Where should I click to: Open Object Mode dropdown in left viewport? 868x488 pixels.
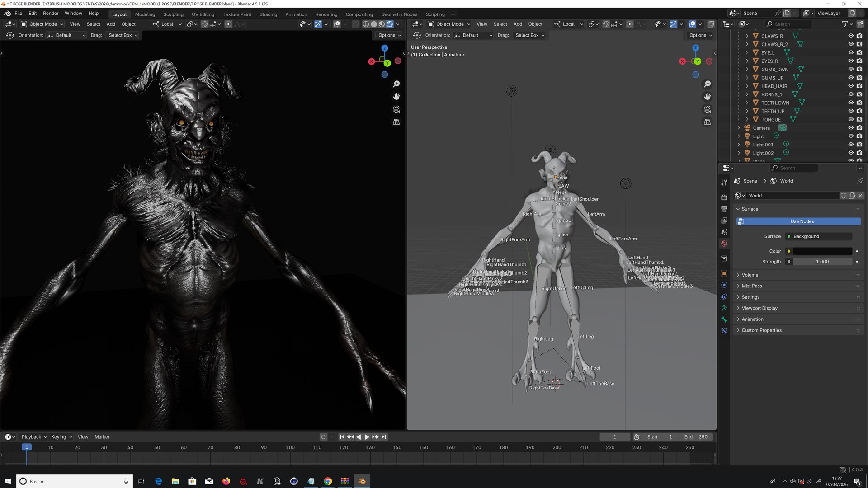42,24
